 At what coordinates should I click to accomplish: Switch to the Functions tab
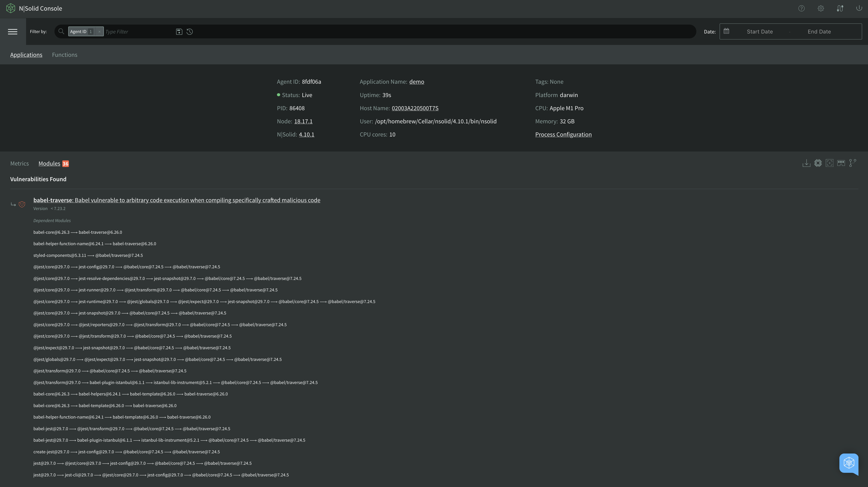pos(64,54)
